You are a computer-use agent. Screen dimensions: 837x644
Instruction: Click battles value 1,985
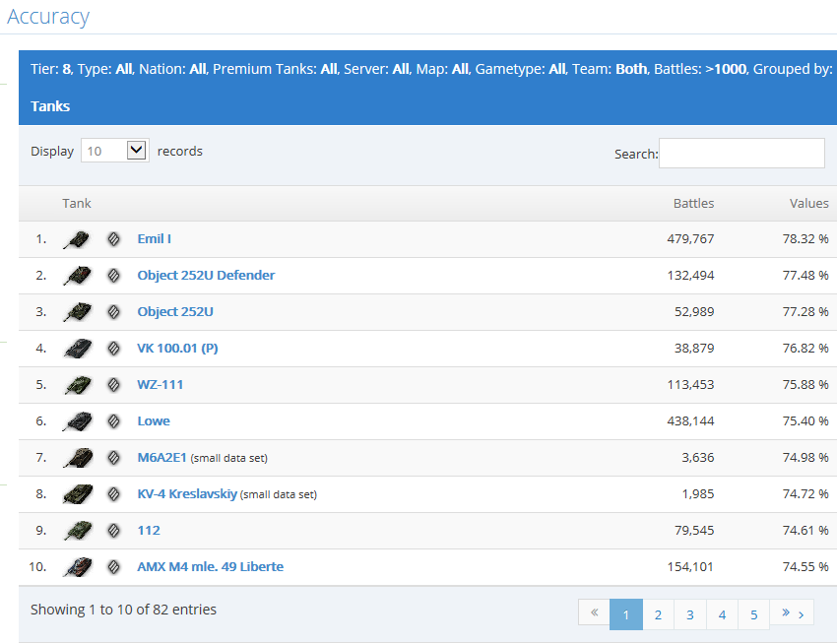[698, 493]
